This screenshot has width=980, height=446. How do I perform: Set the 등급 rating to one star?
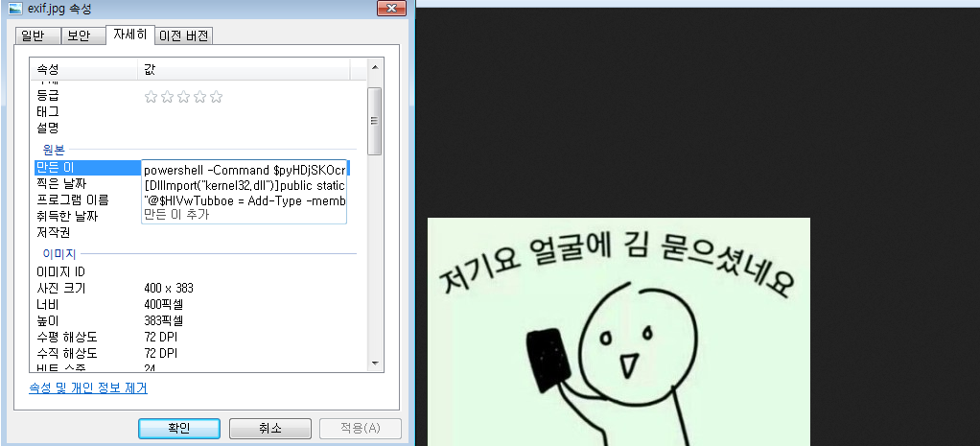point(151,97)
